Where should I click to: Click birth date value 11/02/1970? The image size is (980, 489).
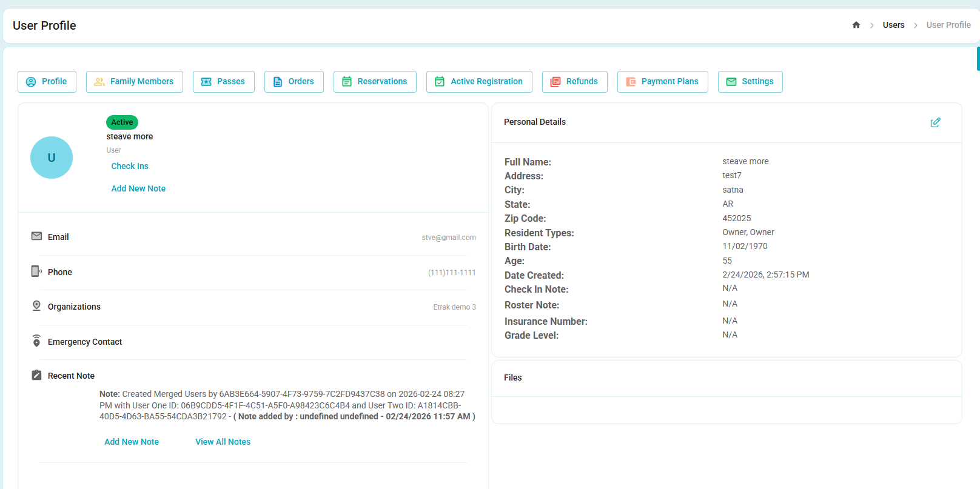(x=745, y=246)
